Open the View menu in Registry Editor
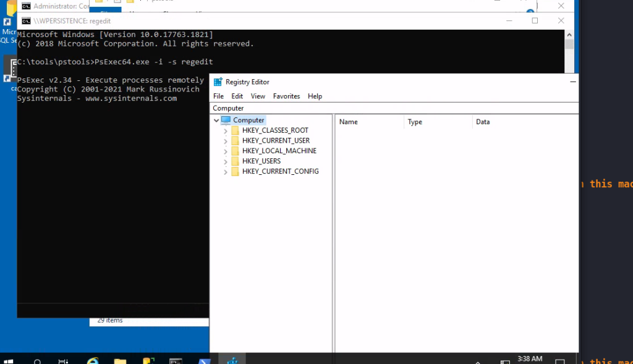The width and height of the screenshot is (633, 364). pos(258,96)
